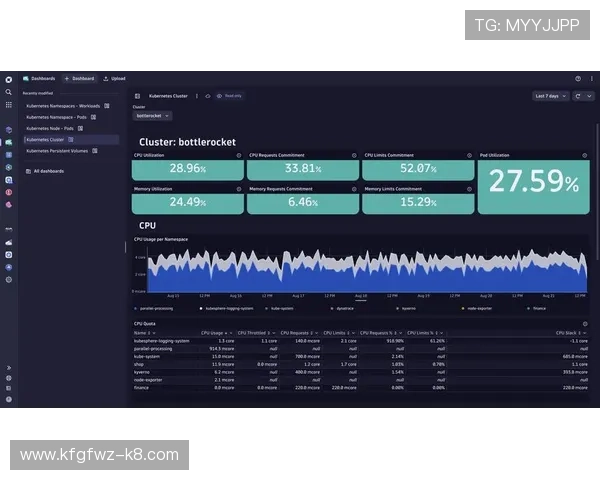Image resolution: width=600 pixels, height=480 pixels.
Task: Sort table by CPU Usage column header
Action: [x=214, y=332]
